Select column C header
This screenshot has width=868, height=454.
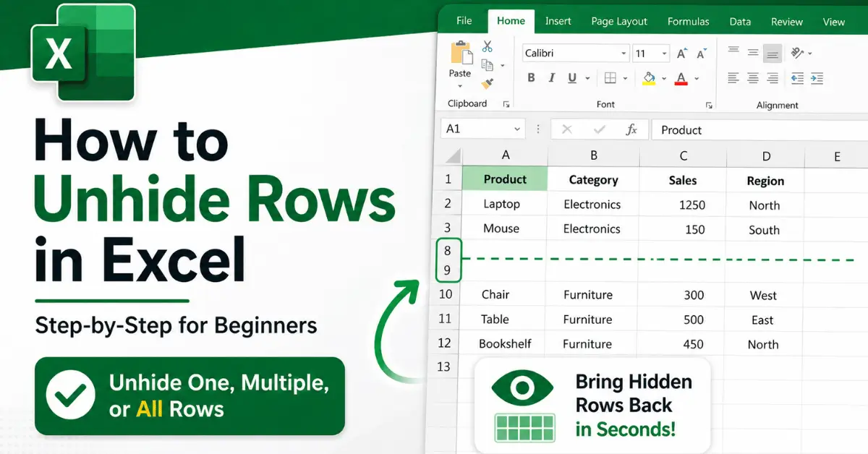(x=683, y=155)
